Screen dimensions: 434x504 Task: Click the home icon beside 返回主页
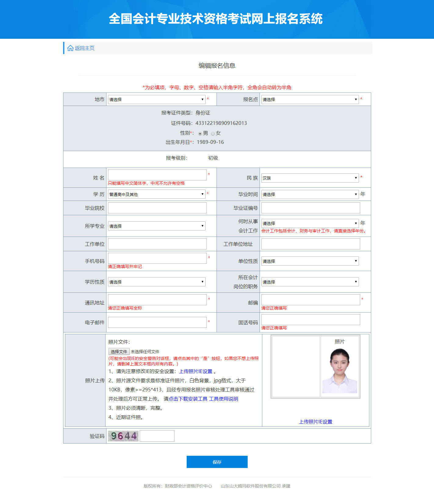click(70, 48)
